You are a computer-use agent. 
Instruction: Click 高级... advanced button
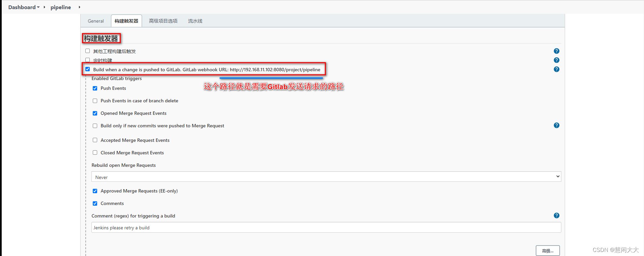coord(548,251)
